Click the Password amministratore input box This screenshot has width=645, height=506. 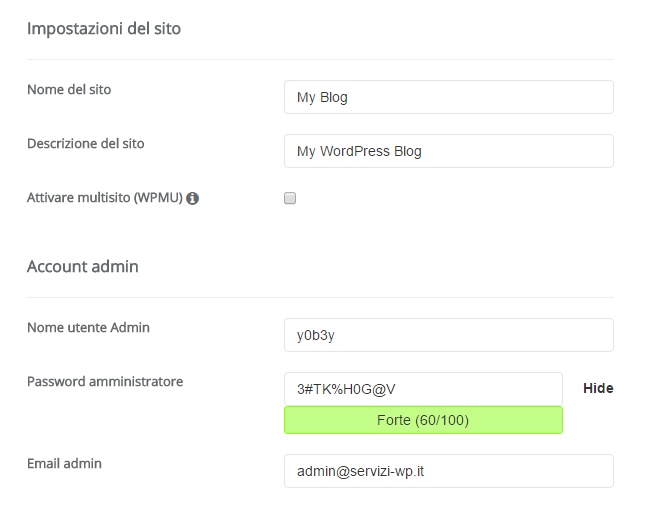point(423,388)
